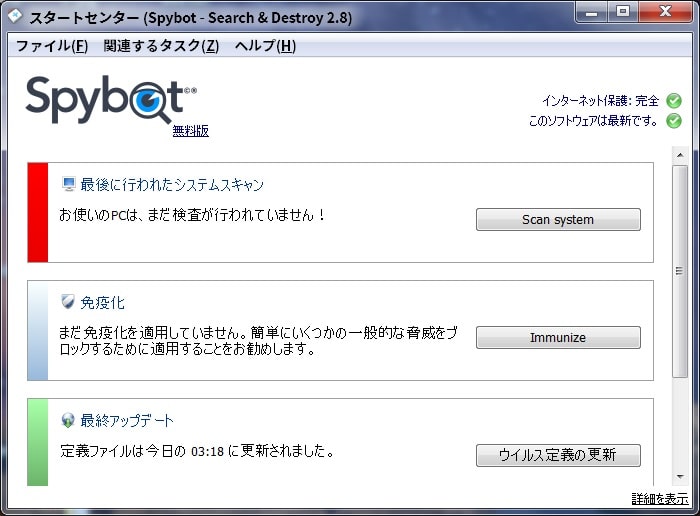The image size is (700, 516).
Task: Open the ファイル(F) menu
Action: click(52, 46)
